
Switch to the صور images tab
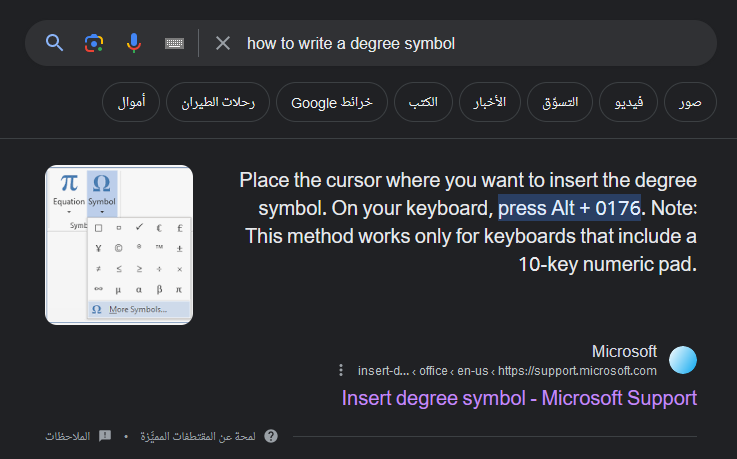coord(690,102)
